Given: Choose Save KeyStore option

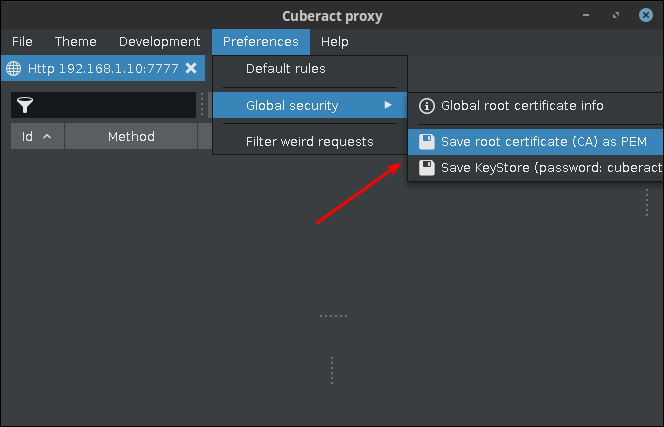Looking at the screenshot, I should click(535, 168).
